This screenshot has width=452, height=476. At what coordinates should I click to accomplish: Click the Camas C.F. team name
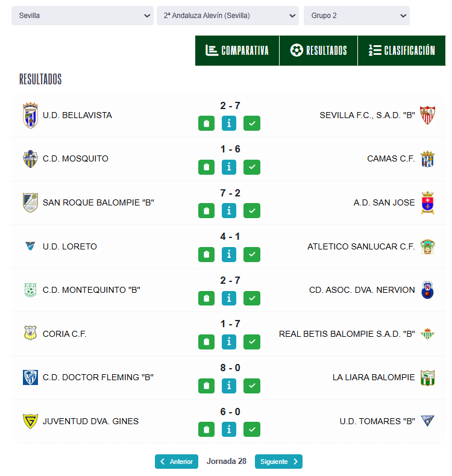[391, 158]
